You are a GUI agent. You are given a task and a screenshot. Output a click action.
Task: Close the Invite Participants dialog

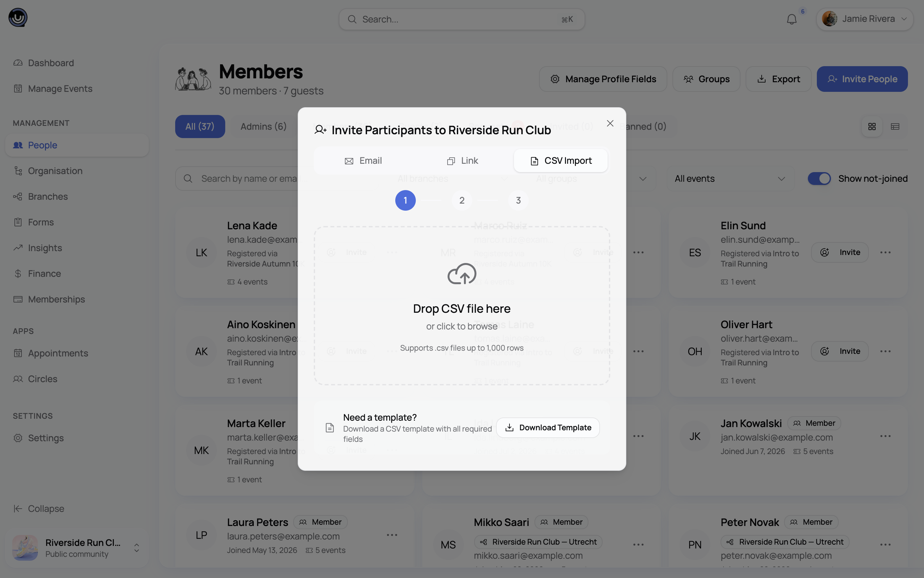point(610,124)
